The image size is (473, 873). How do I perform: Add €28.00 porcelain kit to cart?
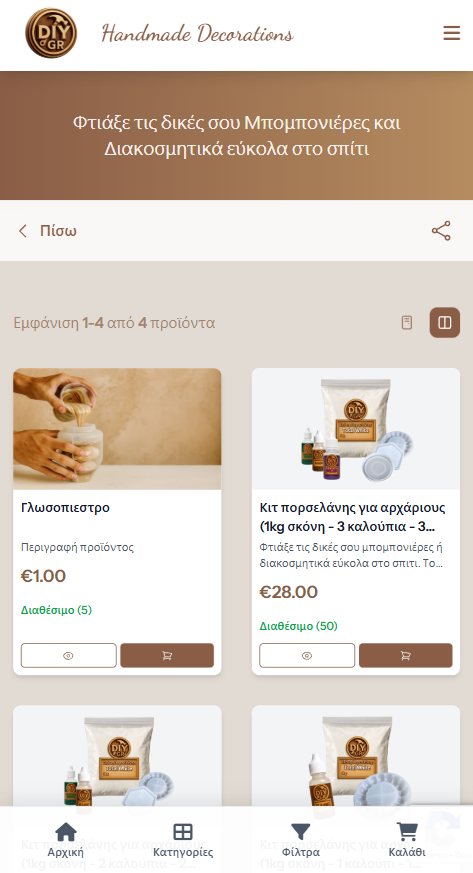pyautogui.click(x=406, y=655)
